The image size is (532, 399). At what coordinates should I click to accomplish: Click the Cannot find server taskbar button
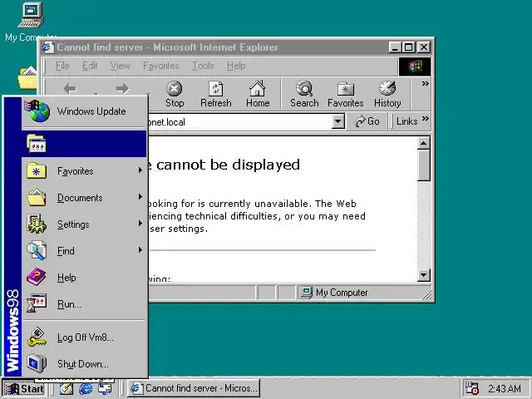point(194,388)
